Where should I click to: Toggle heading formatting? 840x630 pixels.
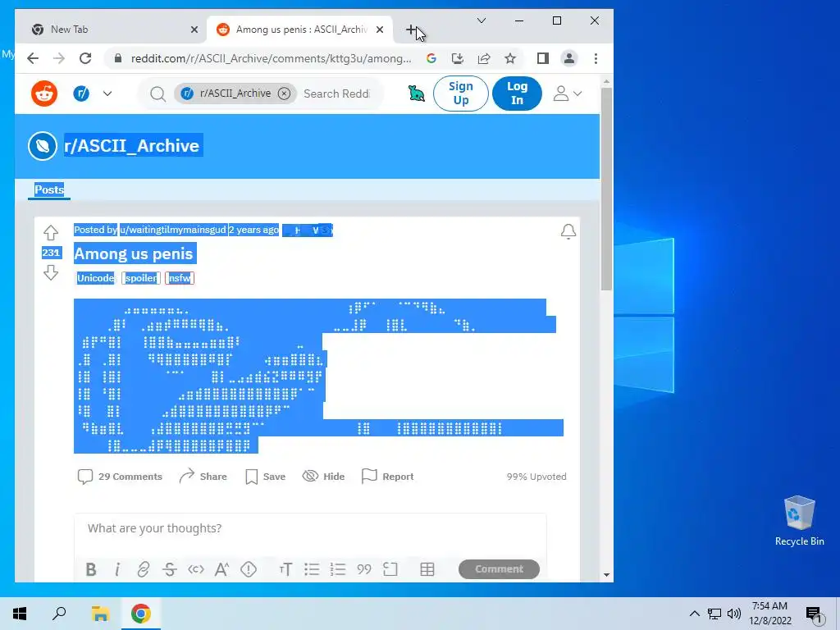pos(285,569)
